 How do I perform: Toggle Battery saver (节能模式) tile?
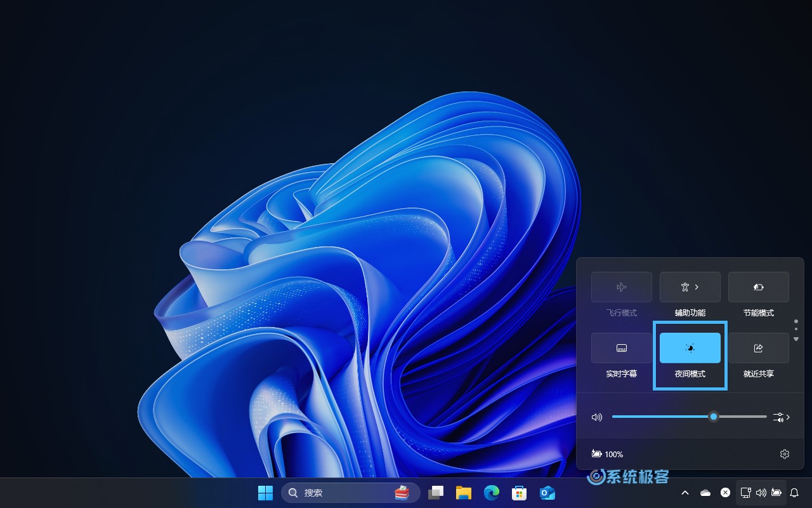pyautogui.click(x=758, y=287)
